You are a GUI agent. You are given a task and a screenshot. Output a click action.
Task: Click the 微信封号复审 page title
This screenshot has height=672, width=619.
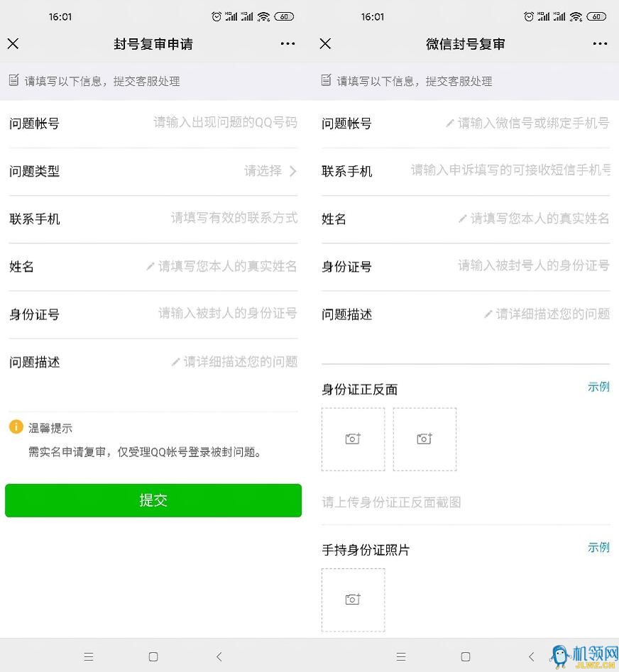point(466,44)
